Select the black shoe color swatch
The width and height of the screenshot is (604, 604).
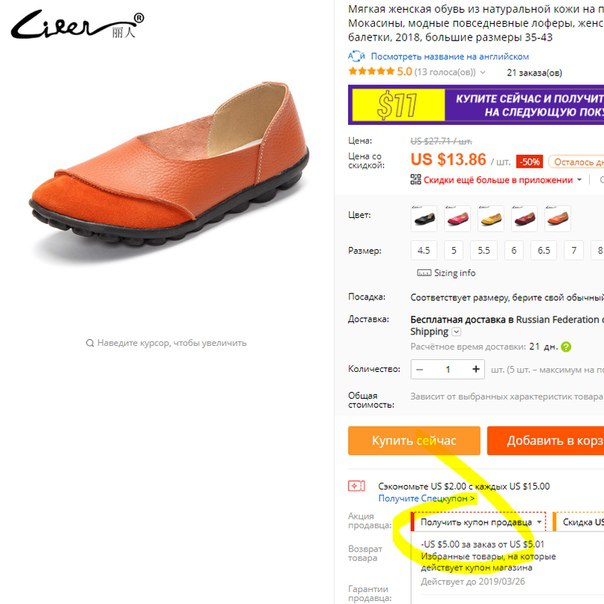tap(424, 218)
